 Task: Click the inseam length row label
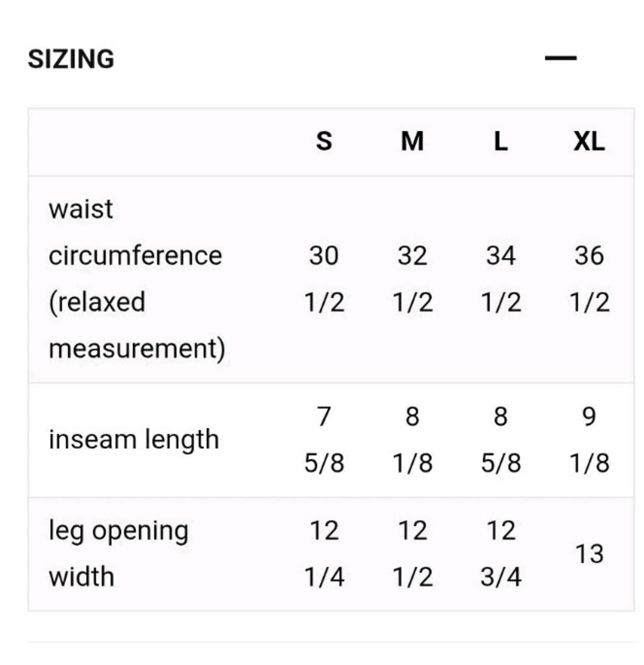pyautogui.click(x=134, y=439)
